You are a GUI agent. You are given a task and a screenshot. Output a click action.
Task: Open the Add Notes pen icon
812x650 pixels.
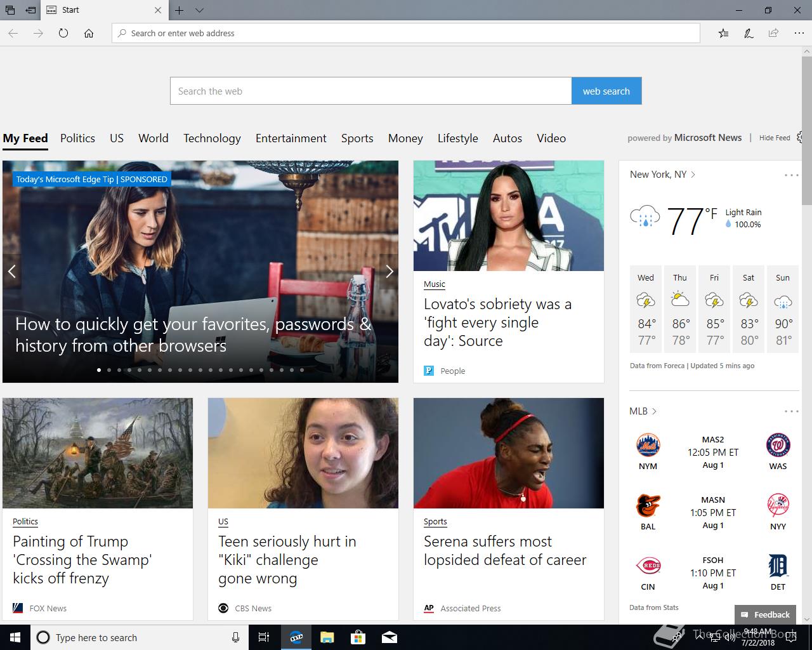[x=749, y=33]
